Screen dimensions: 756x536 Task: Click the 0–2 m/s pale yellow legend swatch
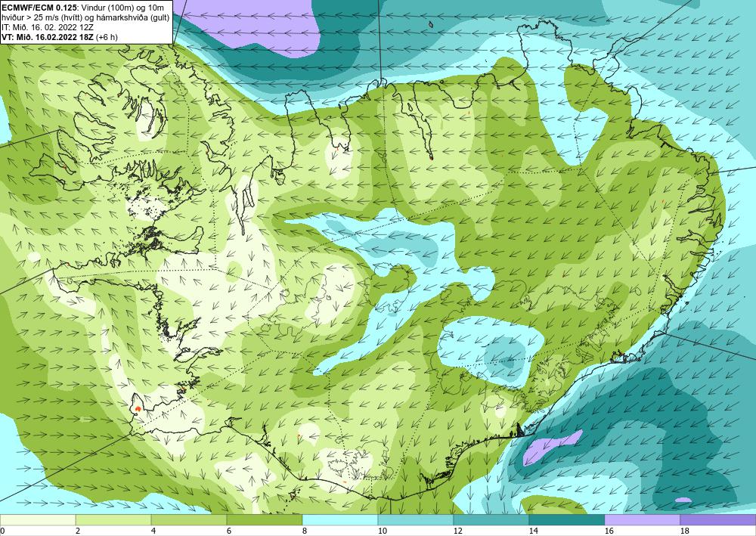38,519
